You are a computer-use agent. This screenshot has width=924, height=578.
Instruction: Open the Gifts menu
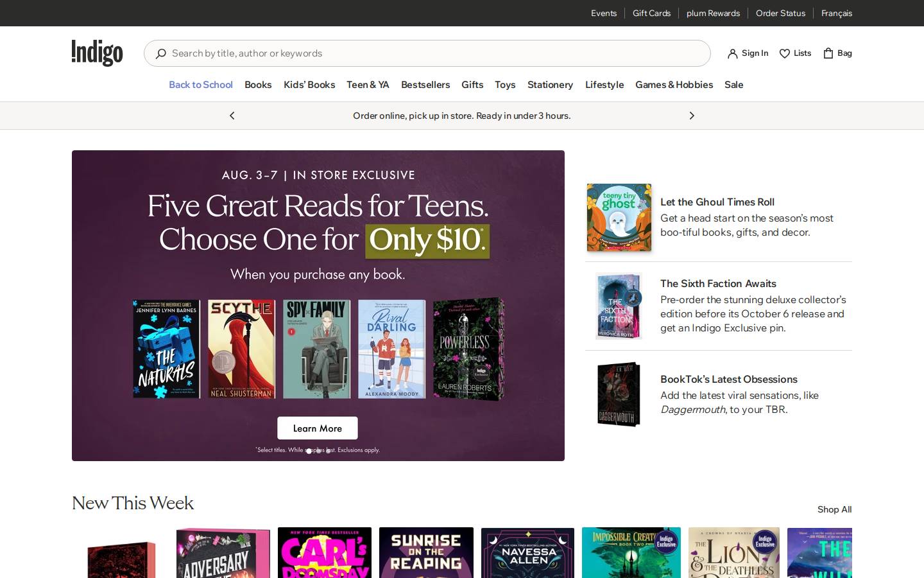pos(472,85)
